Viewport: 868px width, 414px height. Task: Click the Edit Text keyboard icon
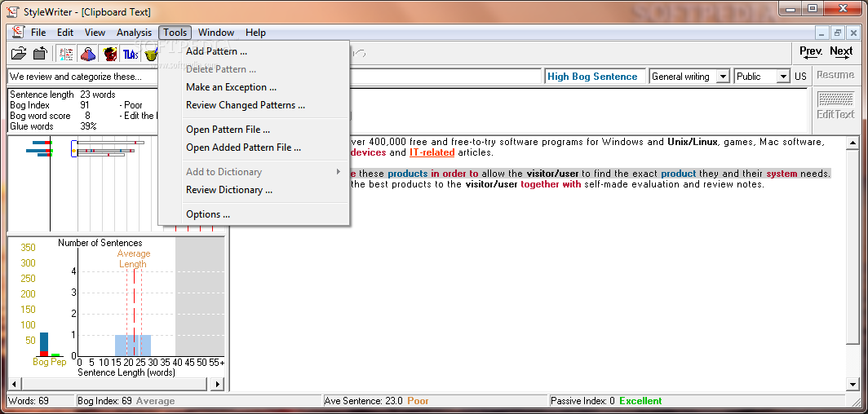pos(836,106)
